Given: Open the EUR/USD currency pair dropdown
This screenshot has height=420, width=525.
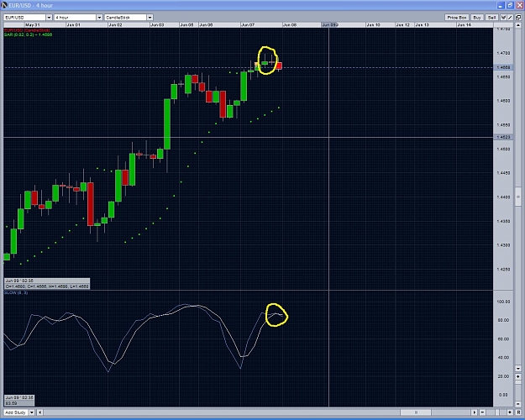Looking at the screenshot, I should coord(28,18).
